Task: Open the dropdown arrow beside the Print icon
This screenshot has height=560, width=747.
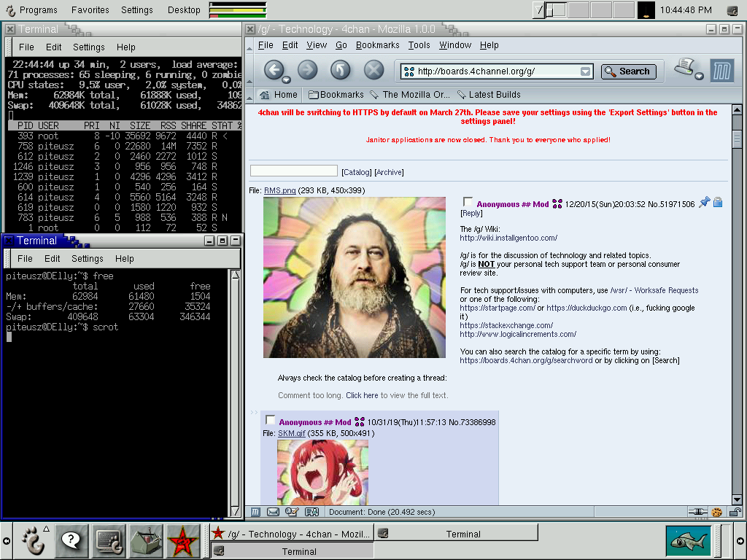Action: point(699,76)
